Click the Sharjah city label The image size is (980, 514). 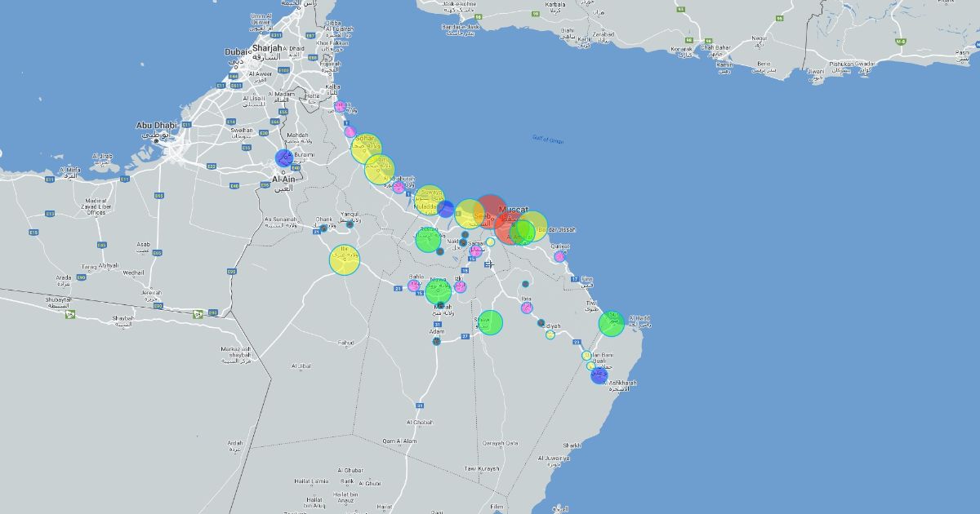(x=266, y=48)
